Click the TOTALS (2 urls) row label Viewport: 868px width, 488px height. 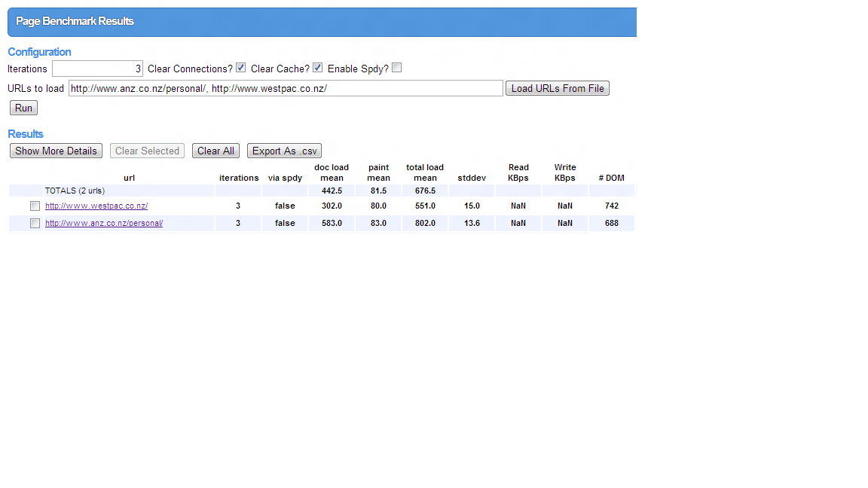click(x=75, y=191)
